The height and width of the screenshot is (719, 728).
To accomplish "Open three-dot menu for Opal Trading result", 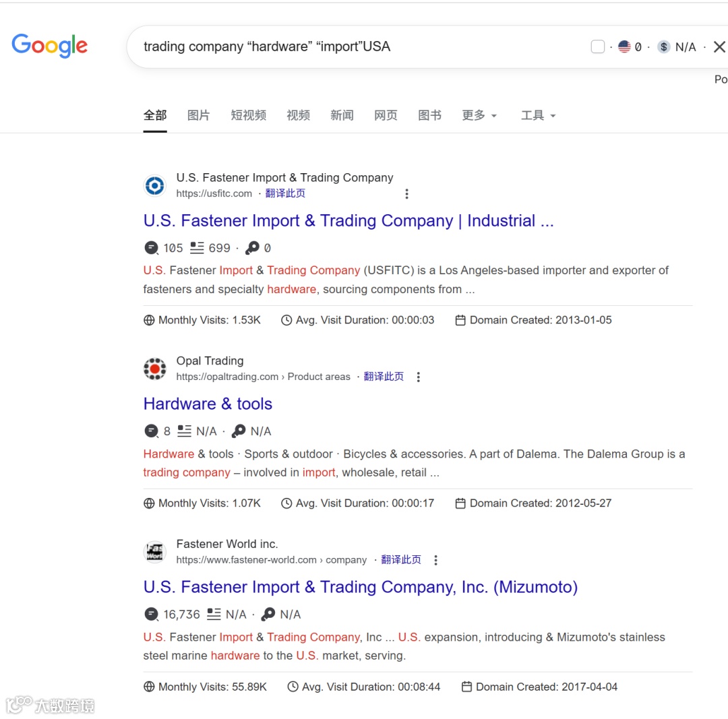I will pyautogui.click(x=419, y=377).
